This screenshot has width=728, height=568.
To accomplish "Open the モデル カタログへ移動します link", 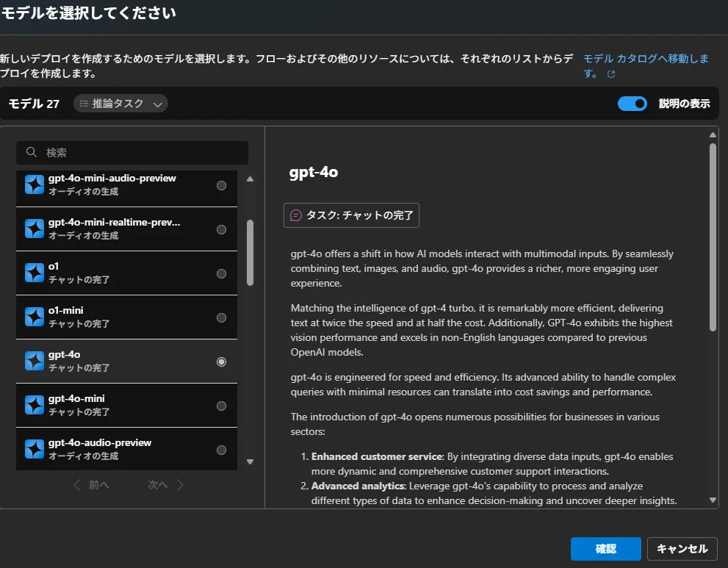I will [646, 65].
